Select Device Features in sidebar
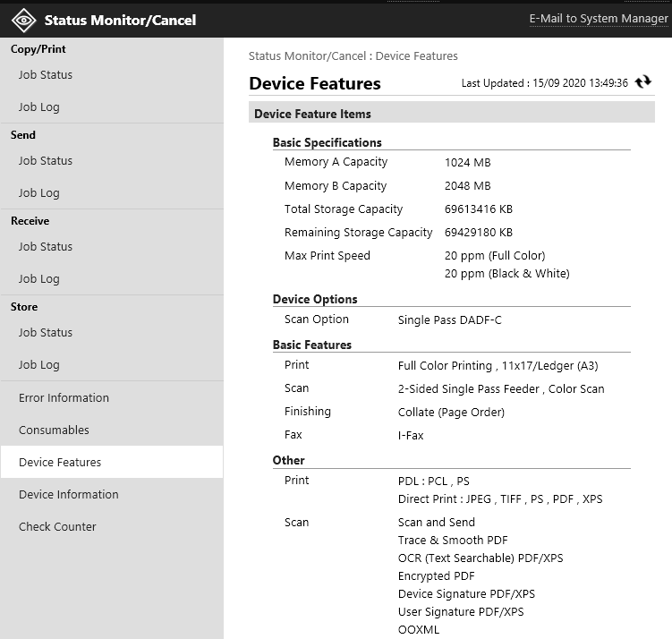672x639 pixels. (x=60, y=463)
